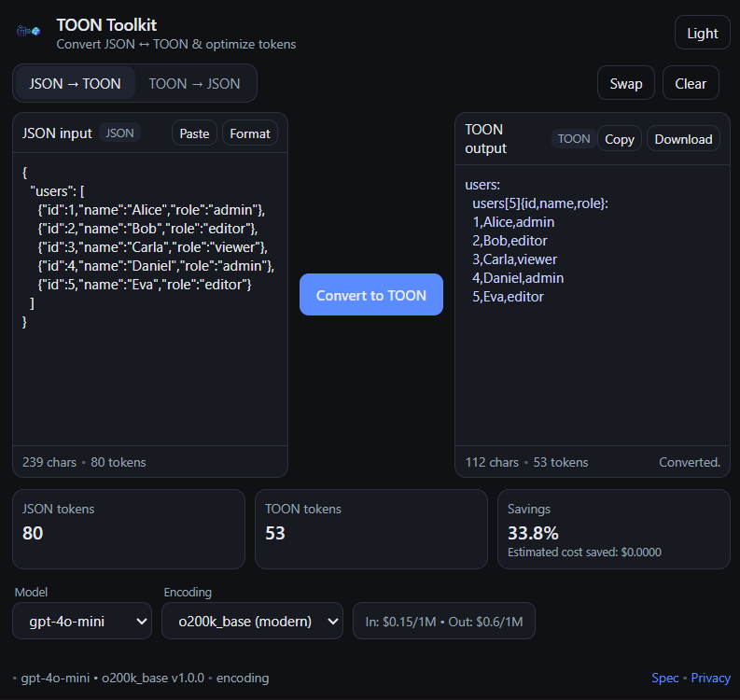The image size is (740, 700).
Task: Toggle the Light theme button
Action: coord(702,33)
